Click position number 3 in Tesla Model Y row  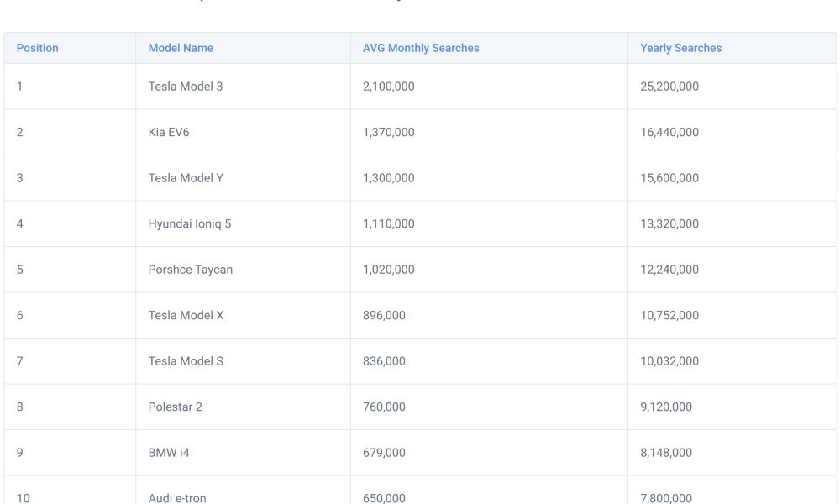point(20,178)
